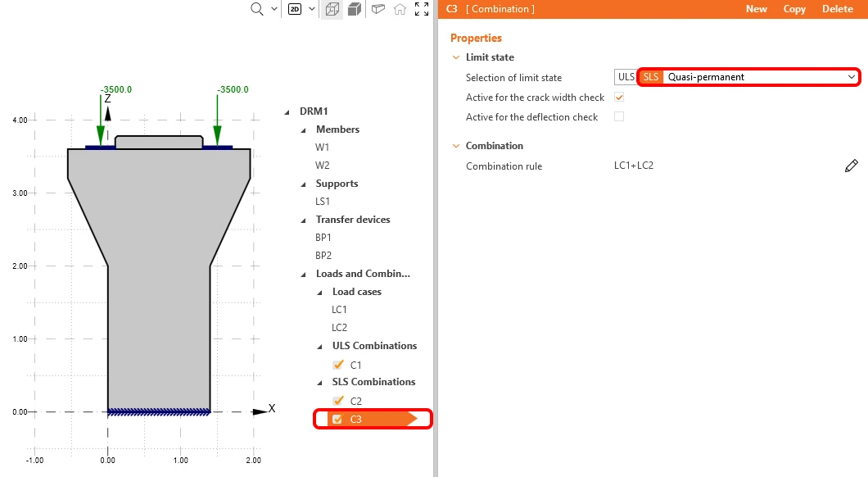Screen dimensions: 868x477
Task: Click the left -3500.0 load label
Action: coord(115,90)
